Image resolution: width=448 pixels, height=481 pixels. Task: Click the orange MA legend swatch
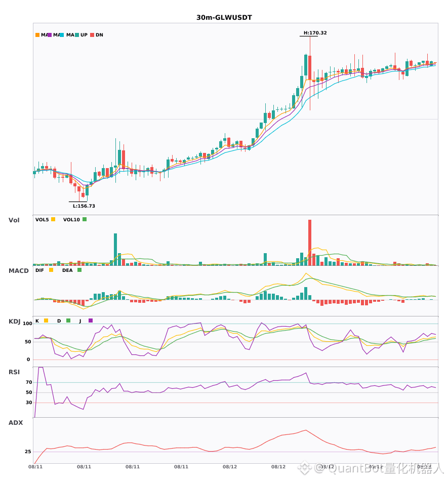click(x=37, y=35)
